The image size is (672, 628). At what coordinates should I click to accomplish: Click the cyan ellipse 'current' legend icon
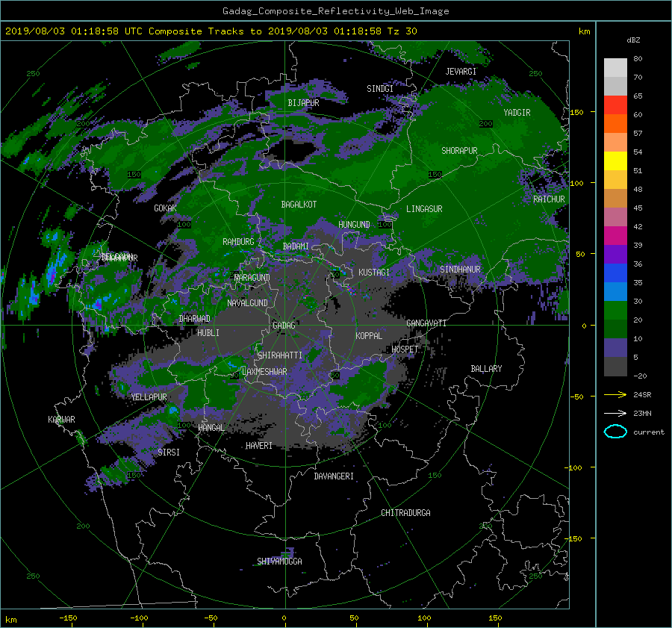point(615,432)
